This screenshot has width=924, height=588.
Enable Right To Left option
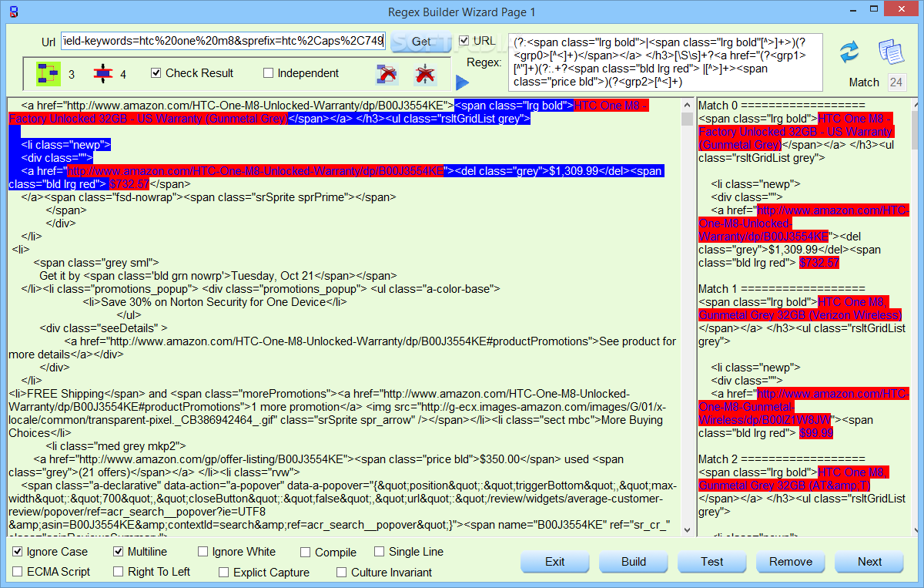click(119, 572)
